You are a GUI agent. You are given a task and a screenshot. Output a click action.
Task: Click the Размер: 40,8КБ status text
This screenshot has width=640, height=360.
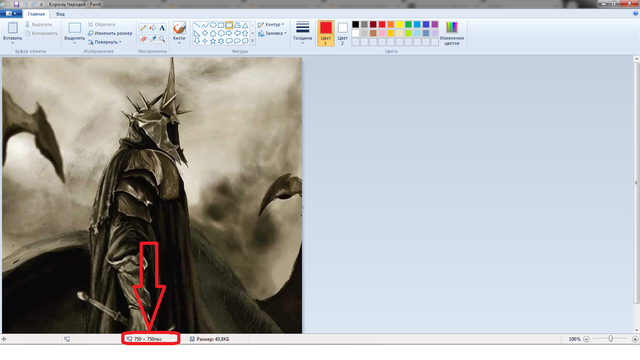pyautogui.click(x=213, y=339)
